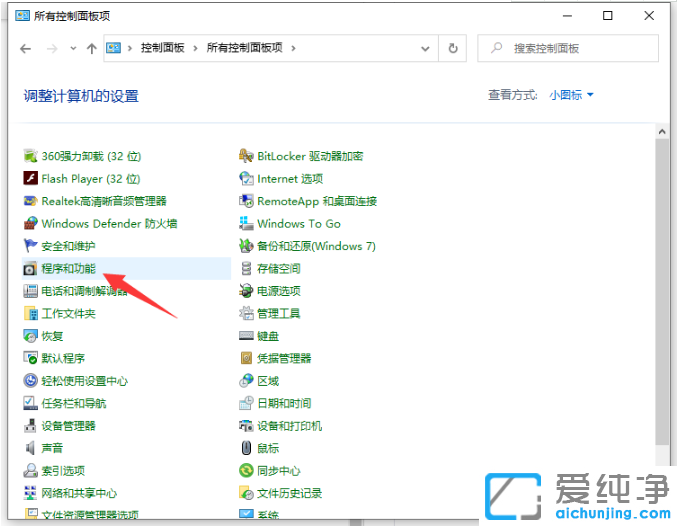The height and width of the screenshot is (526, 679).
Task: Expand the recent locations chevron beside Forward
Action: tap(72, 48)
